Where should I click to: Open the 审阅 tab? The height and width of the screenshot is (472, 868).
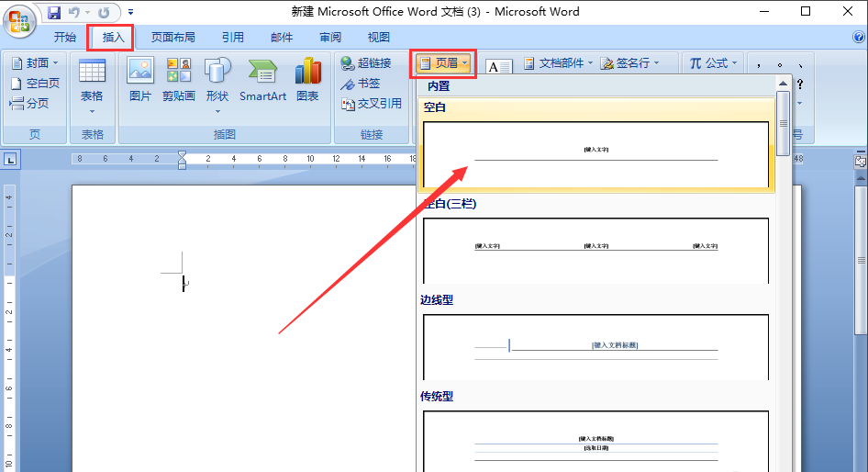pos(330,37)
